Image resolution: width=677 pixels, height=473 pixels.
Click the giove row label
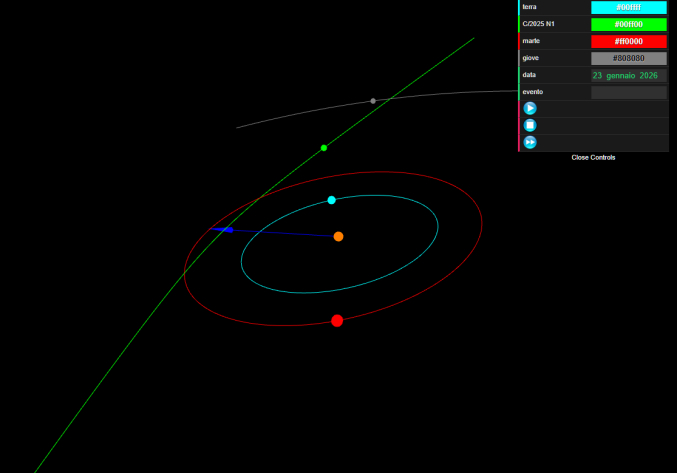[531, 59]
